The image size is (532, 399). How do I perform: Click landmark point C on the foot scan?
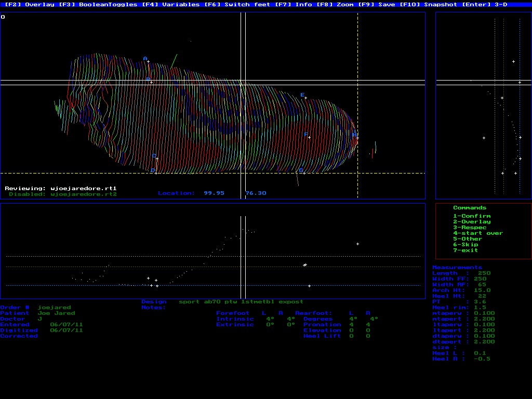pyautogui.click(x=157, y=159)
